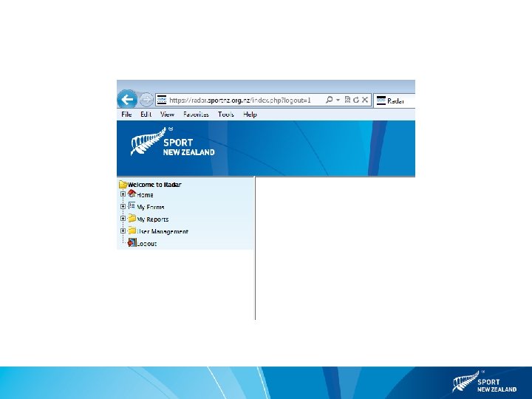Open the Tools menu
The height and width of the screenshot is (399, 532).
click(x=225, y=115)
